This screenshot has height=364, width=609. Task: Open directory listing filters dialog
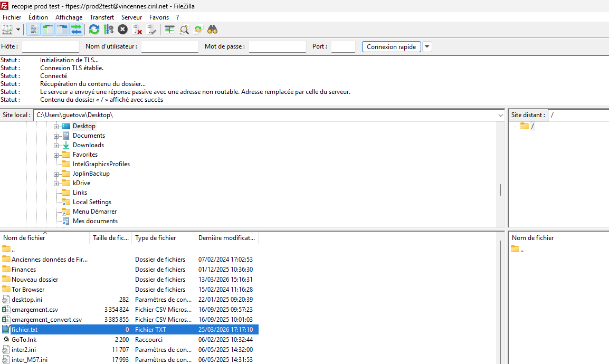(x=169, y=30)
